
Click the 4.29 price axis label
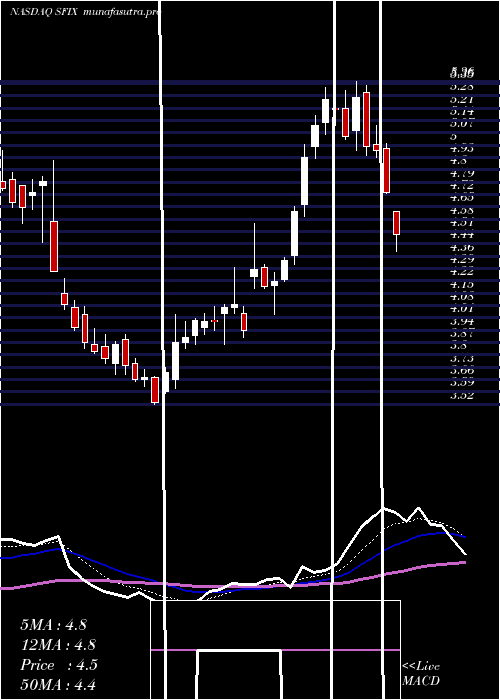(462, 260)
